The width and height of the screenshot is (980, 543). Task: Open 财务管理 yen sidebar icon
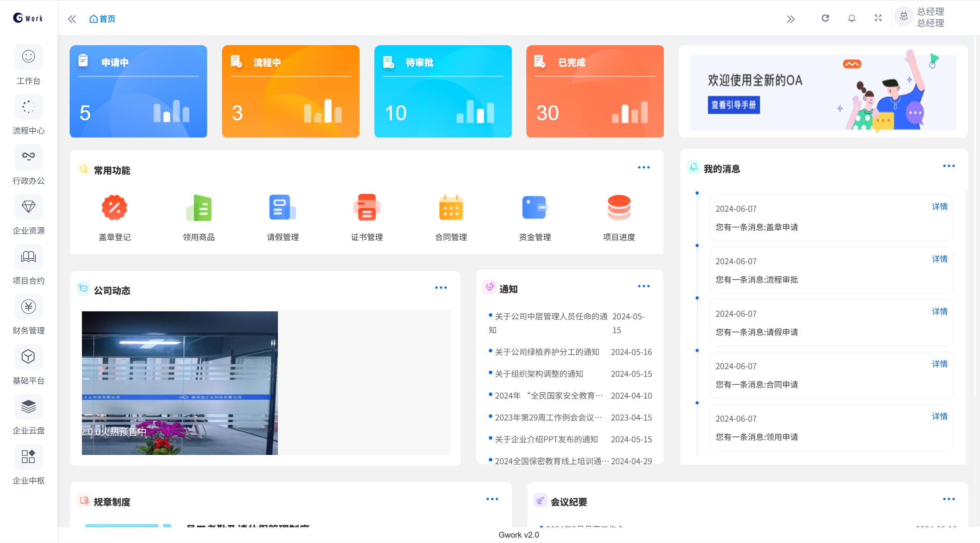pos(28,307)
